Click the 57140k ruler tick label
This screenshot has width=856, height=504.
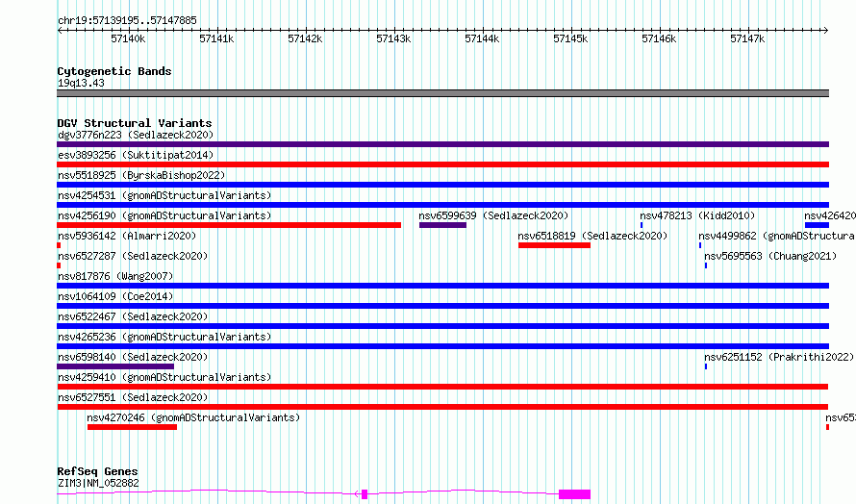tap(128, 38)
